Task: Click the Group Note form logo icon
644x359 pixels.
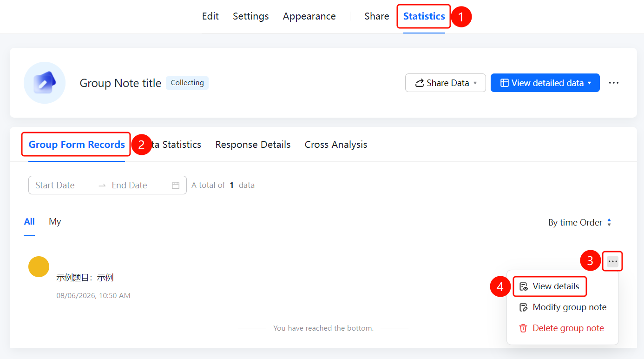Action: (x=45, y=83)
